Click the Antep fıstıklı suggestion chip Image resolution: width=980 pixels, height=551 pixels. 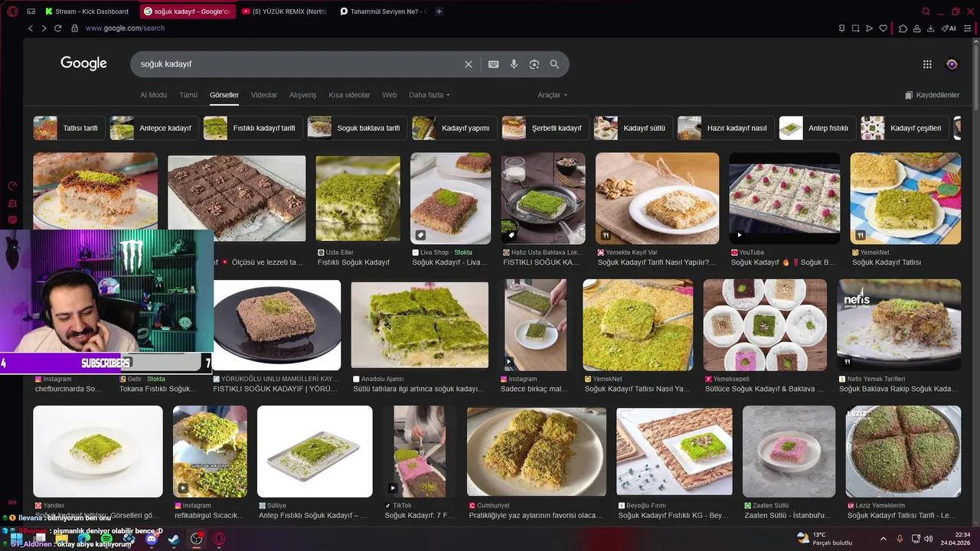click(x=818, y=128)
